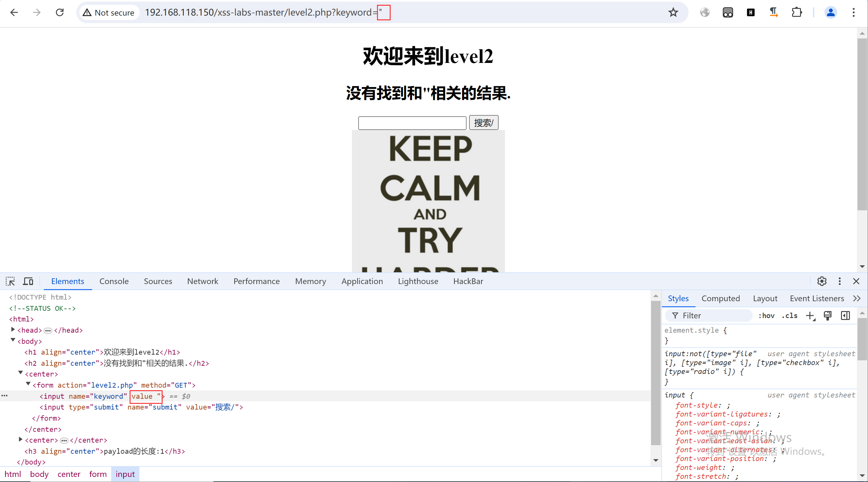868x482 pixels.
Task: Select the Computed sub-tab
Action: coord(720,298)
